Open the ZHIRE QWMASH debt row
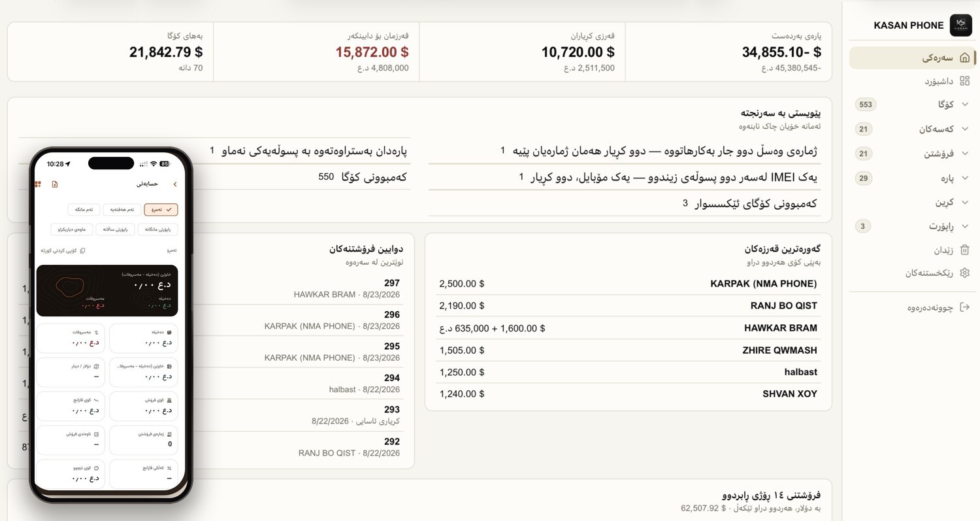 coord(628,350)
